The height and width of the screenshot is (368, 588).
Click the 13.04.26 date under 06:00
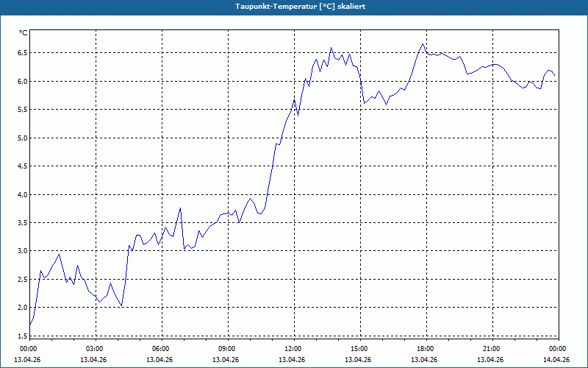click(x=159, y=360)
